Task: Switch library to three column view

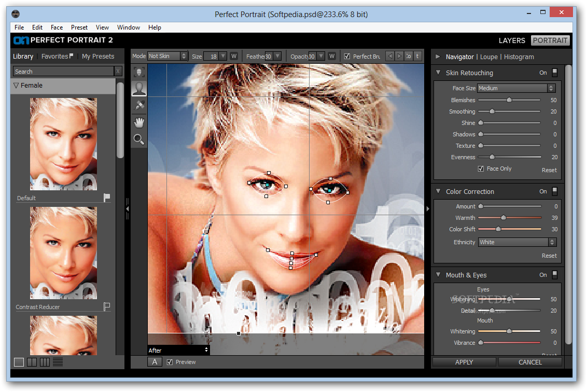Action: coord(45,362)
